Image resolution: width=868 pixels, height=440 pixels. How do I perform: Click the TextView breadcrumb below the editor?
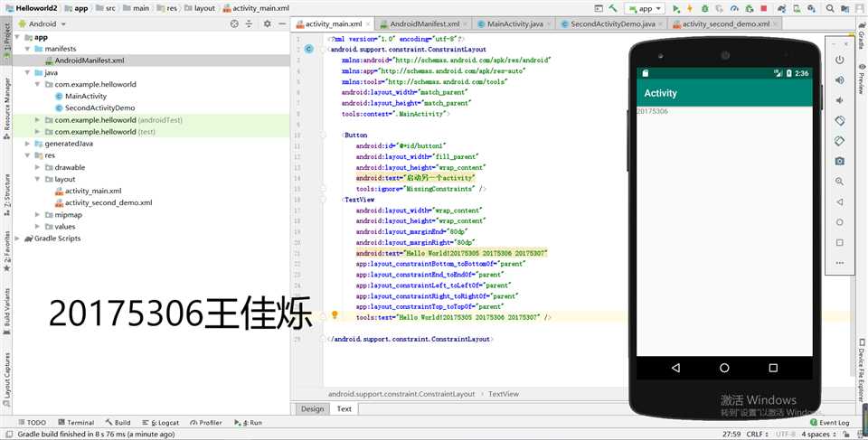point(504,394)
